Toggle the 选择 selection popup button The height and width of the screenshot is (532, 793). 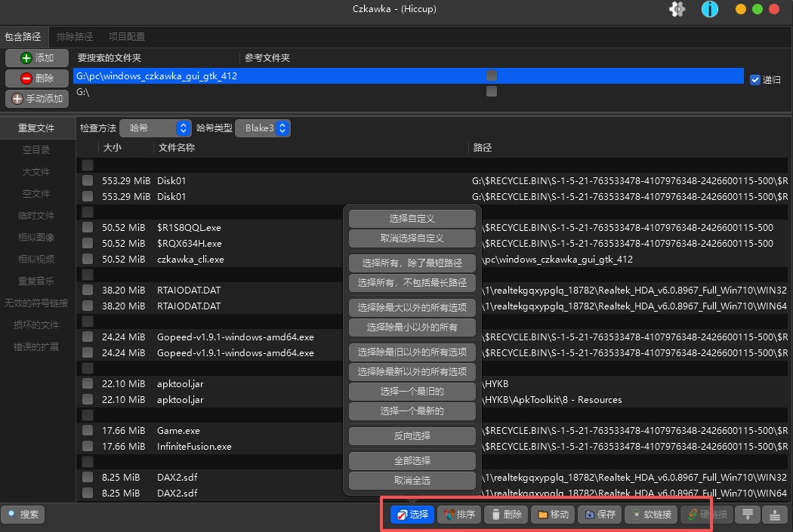[x=412, y=515]
